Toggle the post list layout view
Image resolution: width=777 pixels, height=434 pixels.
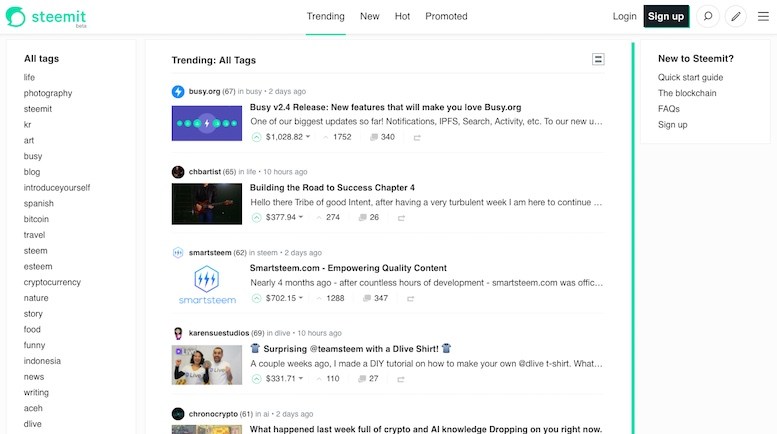click(x=598, y=60)
